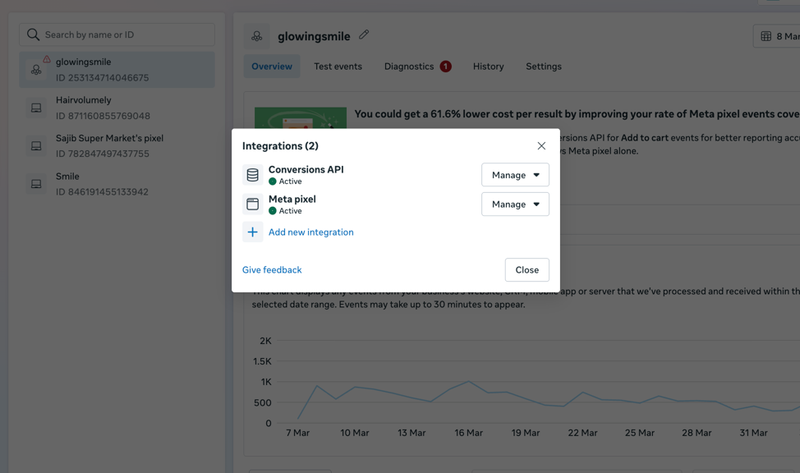Click the calendar icon in date picker
The height and width of the screenshot is (473, 800).
tap(766, 36)
